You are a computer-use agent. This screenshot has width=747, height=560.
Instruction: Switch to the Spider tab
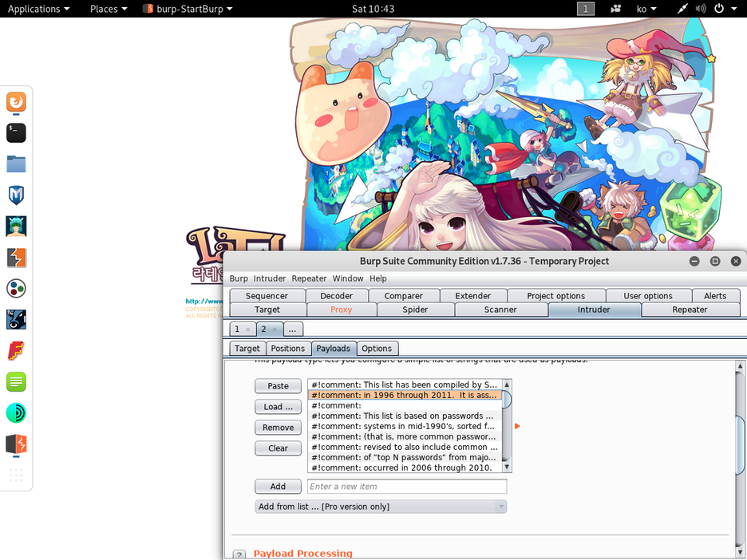tap(415, 310)
